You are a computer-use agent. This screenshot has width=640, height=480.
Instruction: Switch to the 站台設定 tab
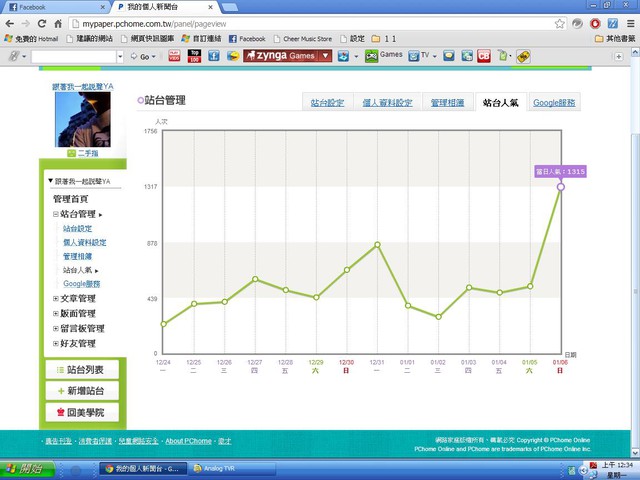click(x=327, y=103)
